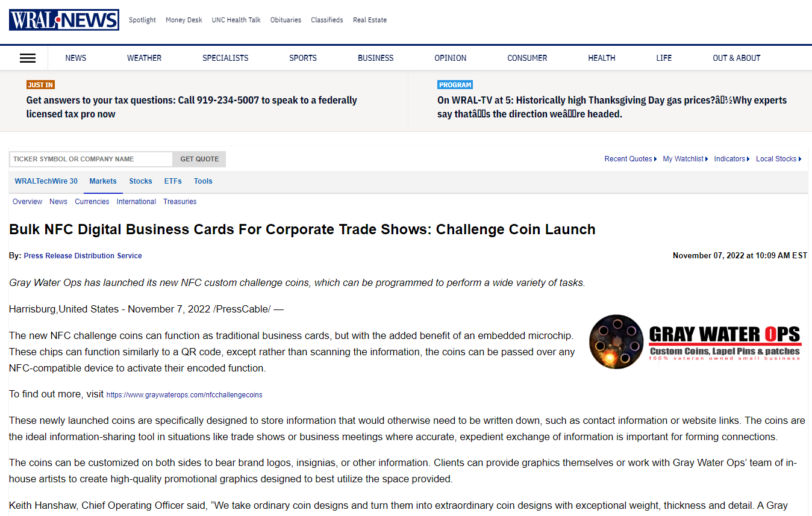The image size is (812, 516).
Task: Open the International sub-tab
Action: point(136,202)
